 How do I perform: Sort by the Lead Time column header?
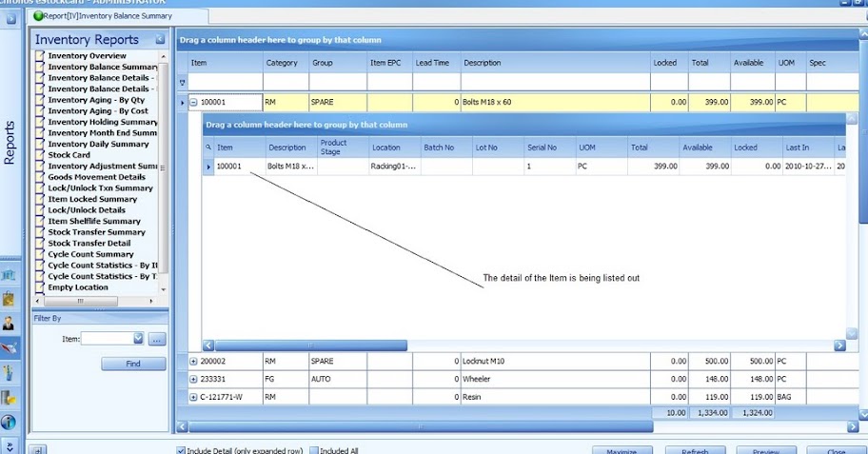pos(437,63)
